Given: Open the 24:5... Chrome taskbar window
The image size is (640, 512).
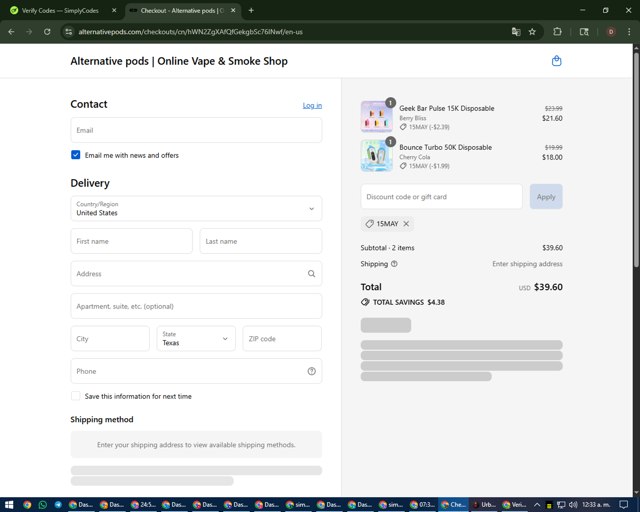Looking at the screenshot, I should point(143,505).
